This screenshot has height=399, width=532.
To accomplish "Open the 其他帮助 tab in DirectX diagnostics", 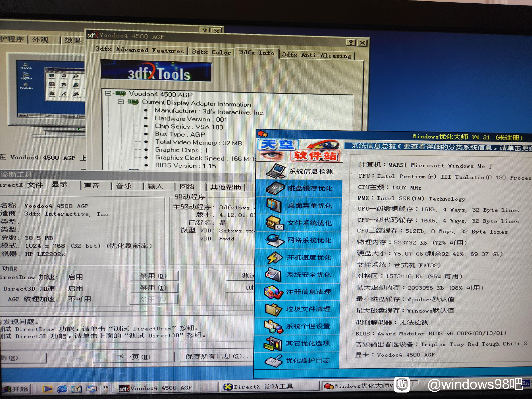I will [225, 187].
